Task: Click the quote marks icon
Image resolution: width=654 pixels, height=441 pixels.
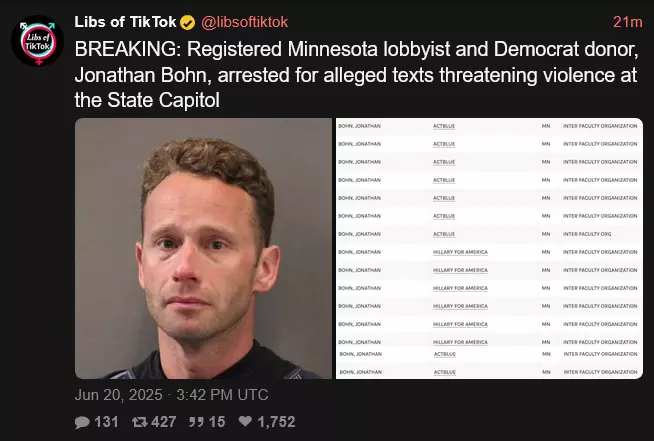Action: click(196, 422)
